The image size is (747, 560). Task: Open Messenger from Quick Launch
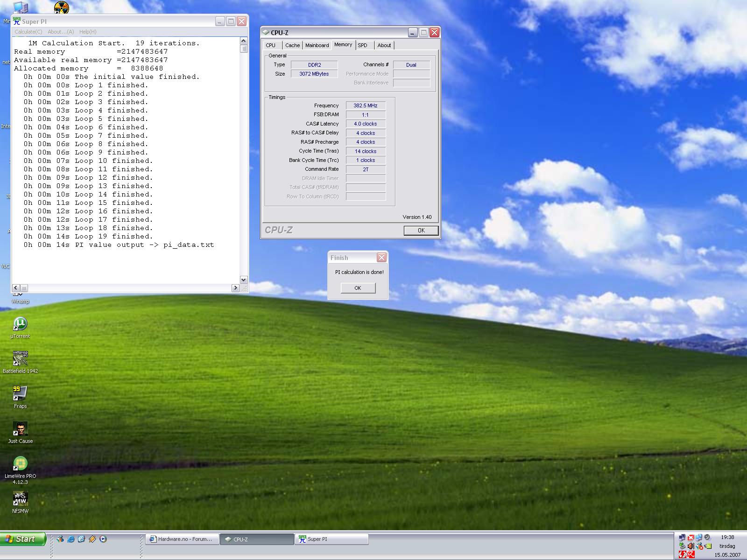pos(60,539)
